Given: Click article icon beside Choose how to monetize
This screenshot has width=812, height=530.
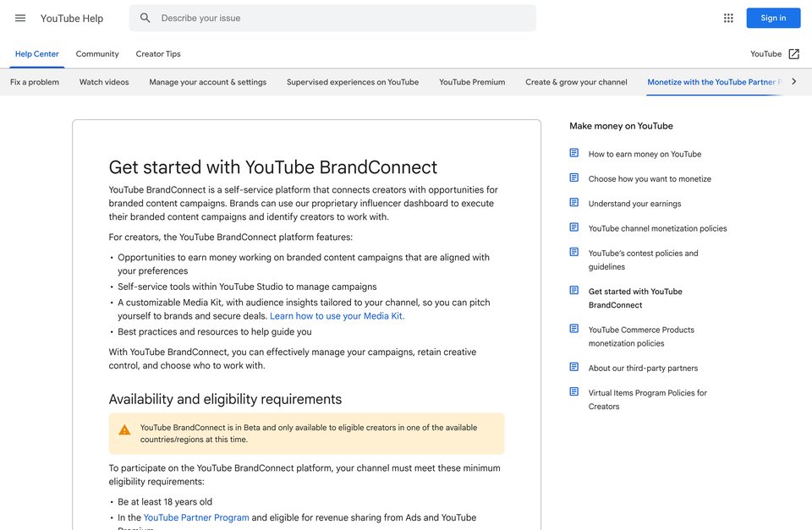Looking at the screenshot, I should [573, 178].
